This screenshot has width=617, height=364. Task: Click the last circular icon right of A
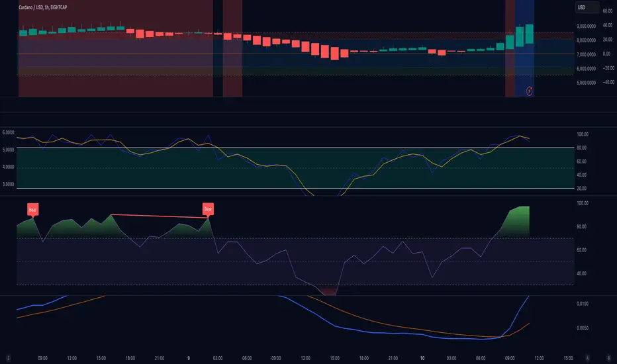(608, 358)
